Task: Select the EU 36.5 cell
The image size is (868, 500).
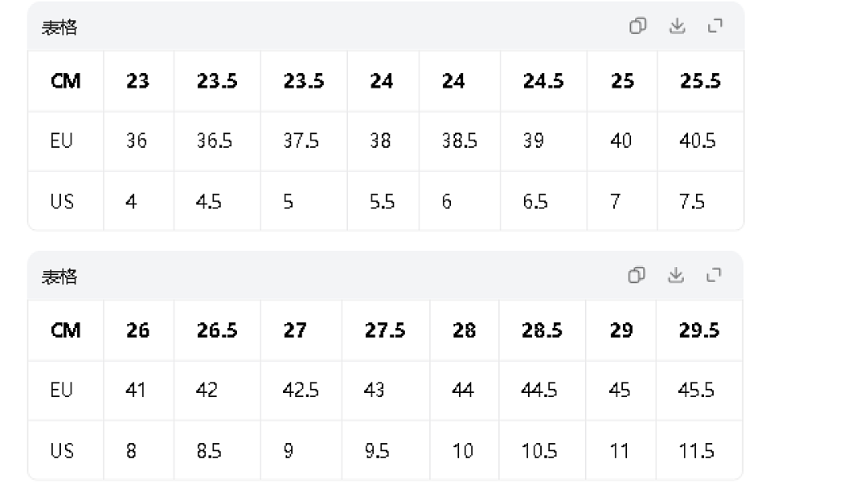Action: pos(217,141)
